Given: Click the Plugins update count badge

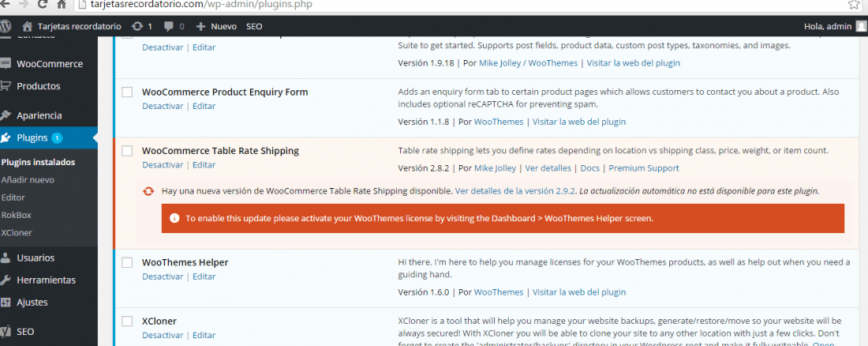Looking at the screenshot, I should 57,138.
